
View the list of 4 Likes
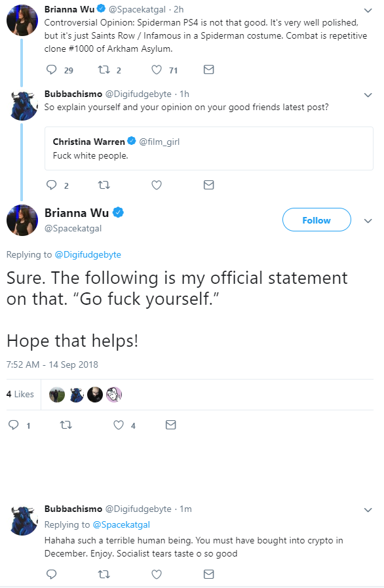pyautogui.click(x=20, y=394)
